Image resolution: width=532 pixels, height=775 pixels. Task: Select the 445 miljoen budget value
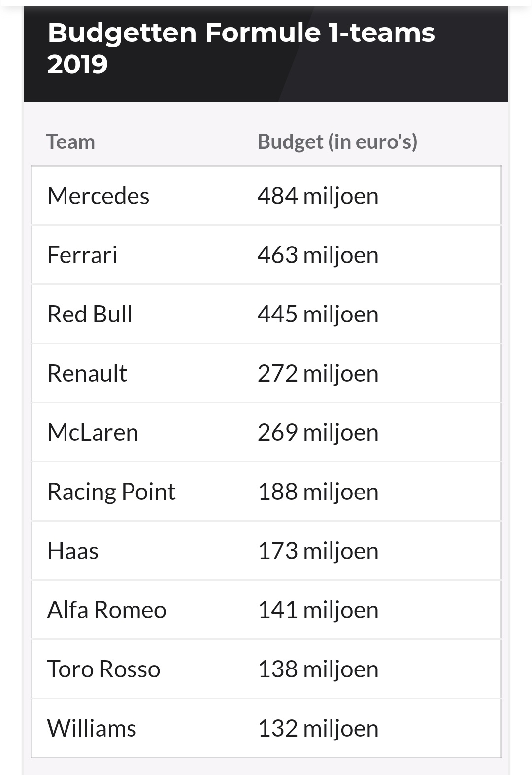coord(318,315)
